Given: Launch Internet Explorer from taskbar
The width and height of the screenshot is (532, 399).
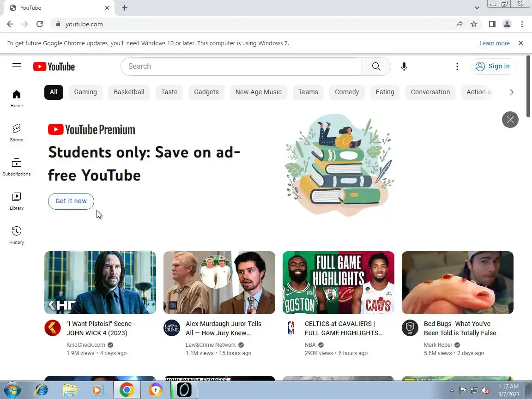Looking at the screenshot, I should (x=42, y=390).
